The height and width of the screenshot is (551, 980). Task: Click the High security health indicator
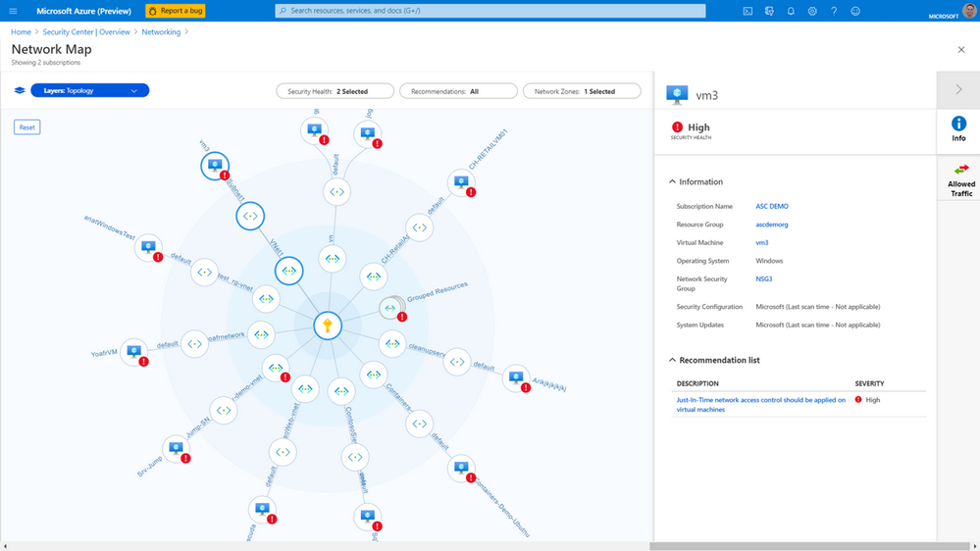click(x=691, y=129)
